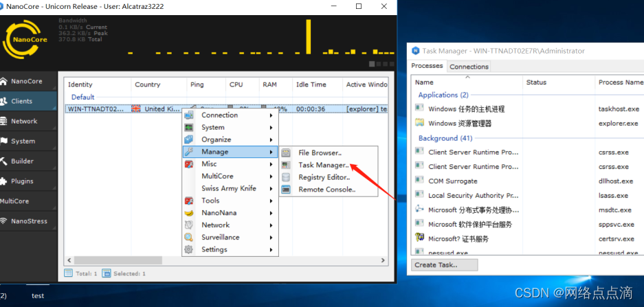Collapse the Background (41) group
644x307 pixels.
point(445,138)
